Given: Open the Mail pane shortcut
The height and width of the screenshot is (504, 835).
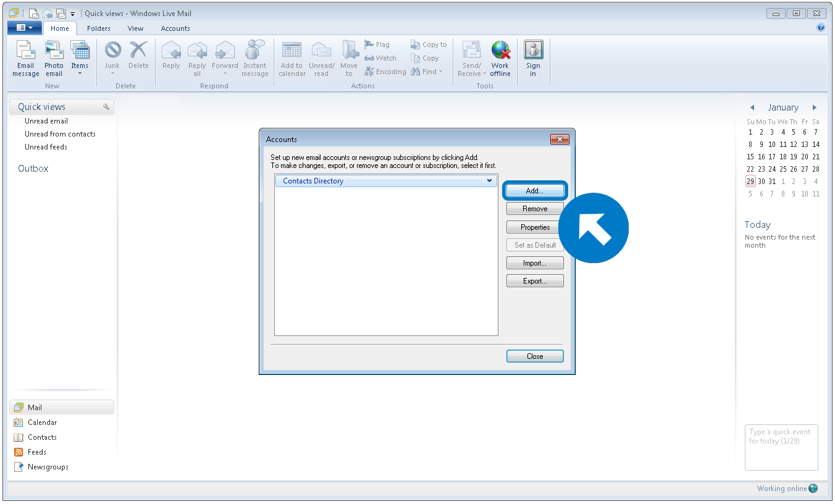Looking at the screenshot, I should [x=62, y=408].
